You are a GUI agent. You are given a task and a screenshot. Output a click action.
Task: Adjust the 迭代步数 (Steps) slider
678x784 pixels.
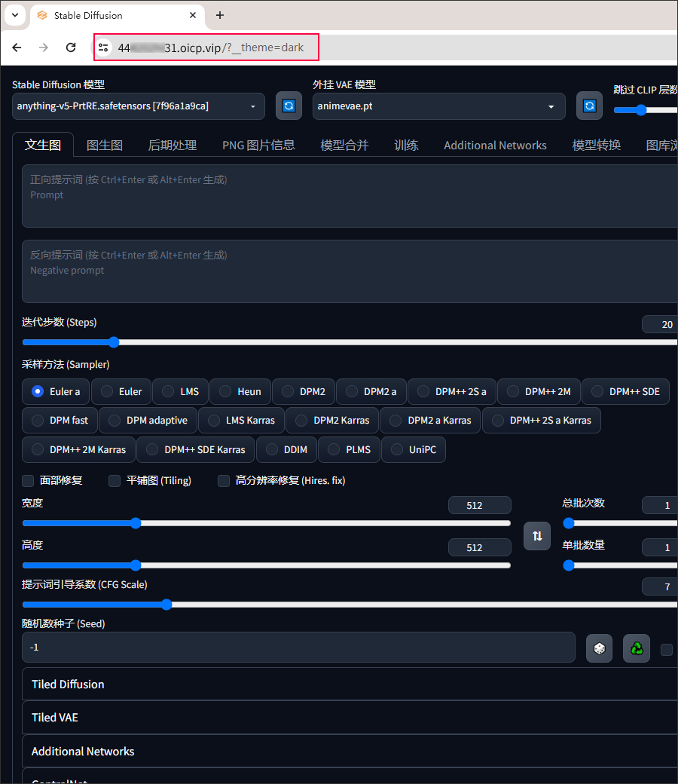(x=114, y=342)
